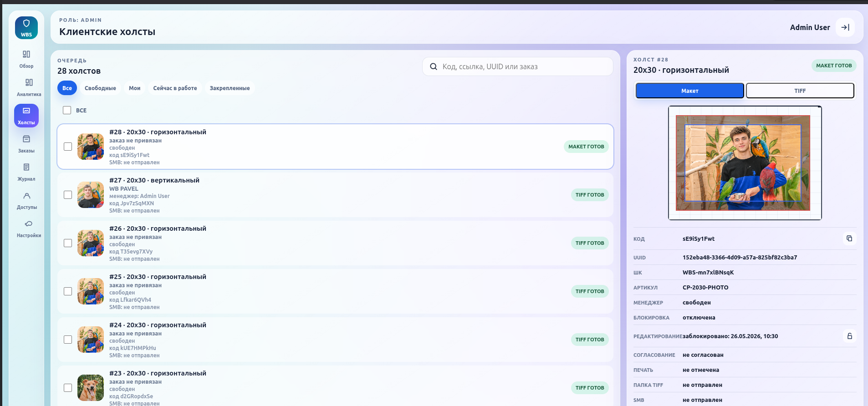
Task: Switch to the TIFF tab
Action: pos(800,91)
